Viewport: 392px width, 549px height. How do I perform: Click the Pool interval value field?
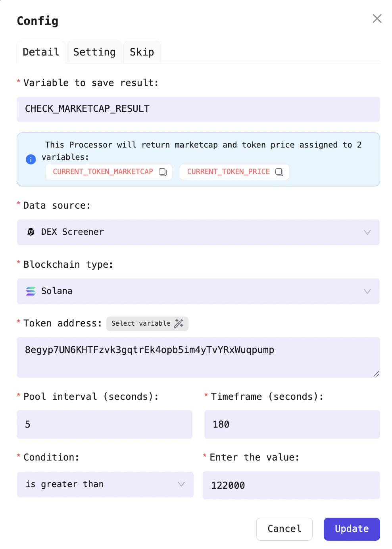coord(104,424)
